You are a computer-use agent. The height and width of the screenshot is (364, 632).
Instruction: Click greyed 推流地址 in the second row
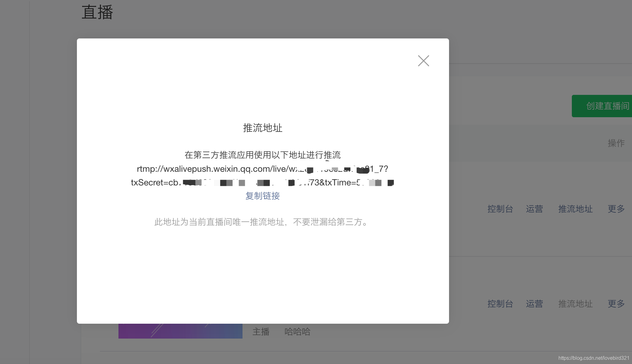[575, 304]
